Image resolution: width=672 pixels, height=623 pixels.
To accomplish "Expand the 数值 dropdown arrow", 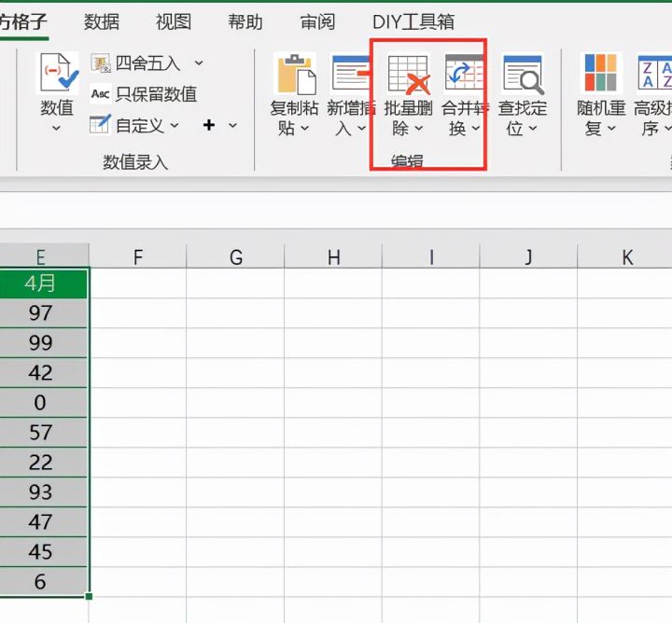I will coord(56,128).
